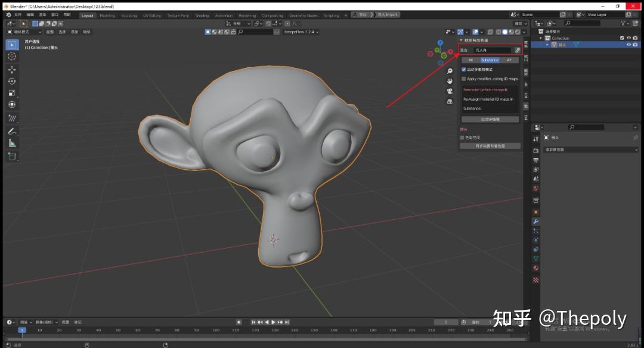The height and width of the screenshot is (348, 644).
Task: Click inside the 混合 name field showing 凡人舟
Action: 492,50
